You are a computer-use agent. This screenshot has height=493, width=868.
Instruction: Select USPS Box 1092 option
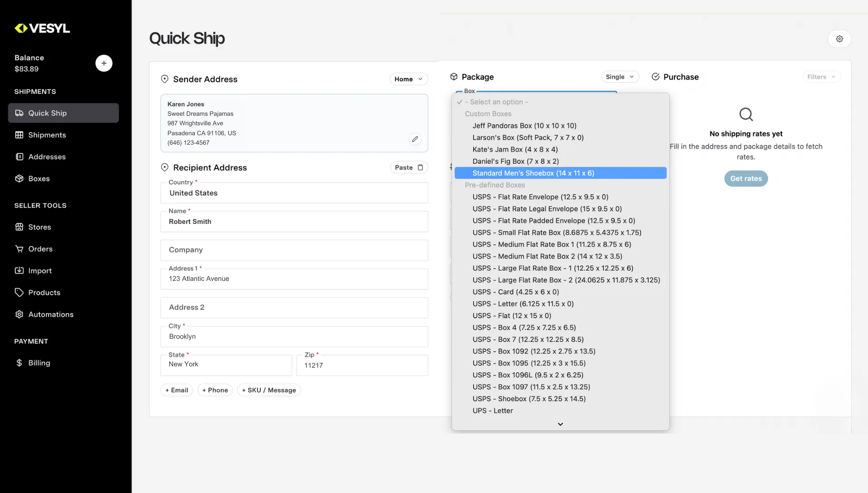click(561, 351)
